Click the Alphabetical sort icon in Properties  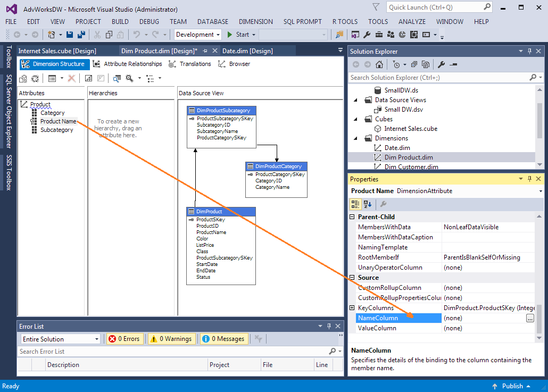[368, 204]
